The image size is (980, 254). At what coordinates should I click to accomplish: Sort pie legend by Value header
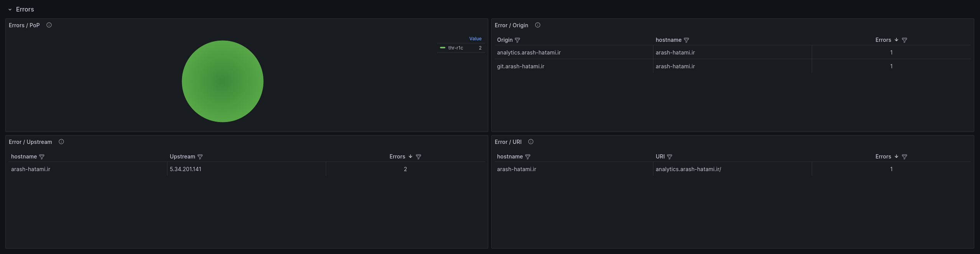pos(475,39)
